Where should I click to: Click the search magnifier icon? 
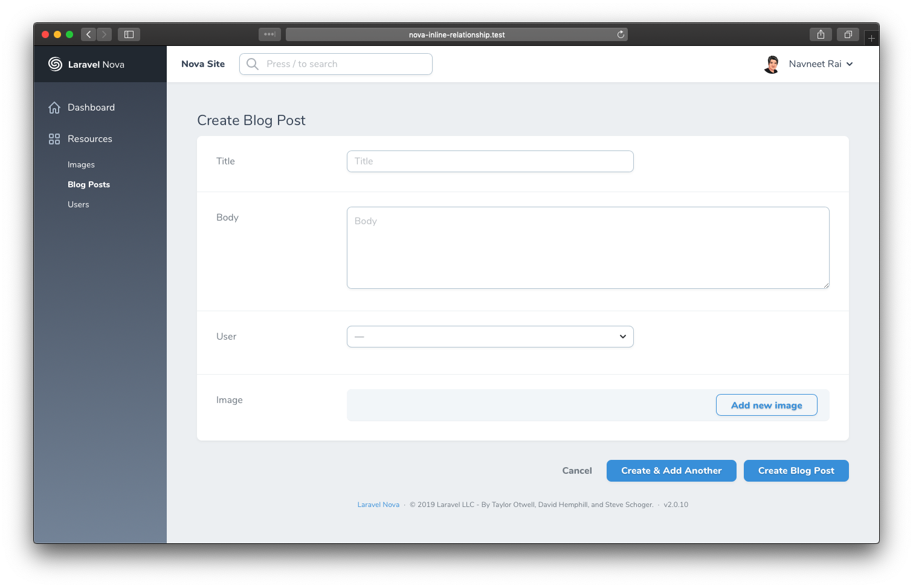(x=252, y=63)
